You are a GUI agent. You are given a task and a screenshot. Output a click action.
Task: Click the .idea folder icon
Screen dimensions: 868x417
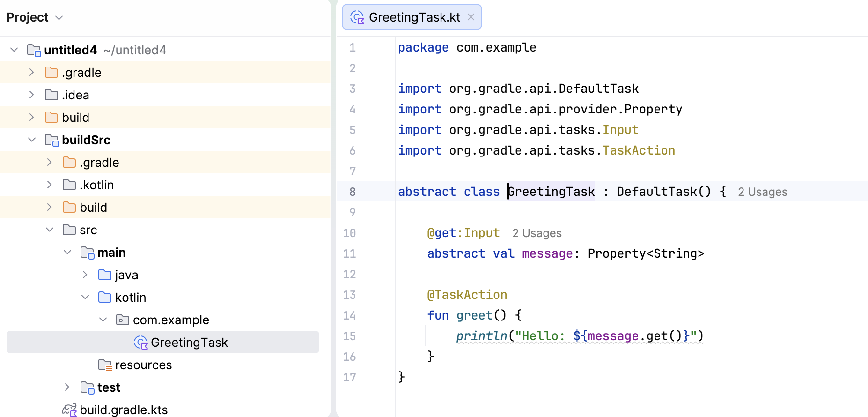pyautogui.click(x=51, y=95)
